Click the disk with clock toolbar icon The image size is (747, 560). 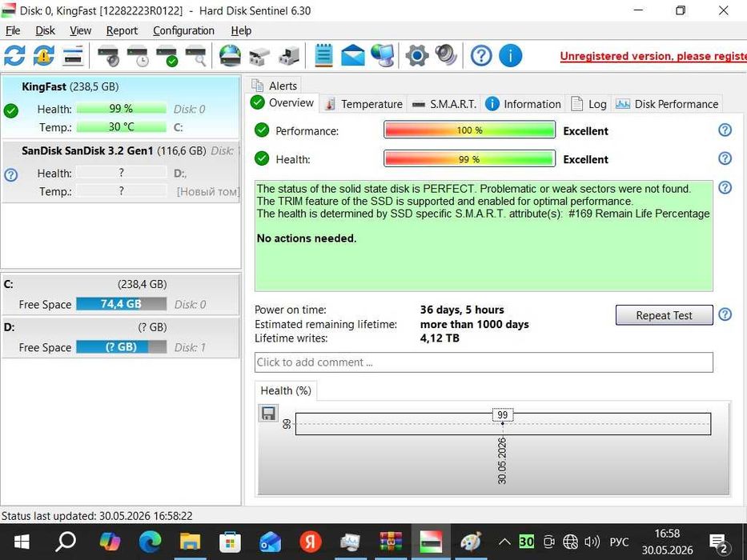tap(139, 56)
